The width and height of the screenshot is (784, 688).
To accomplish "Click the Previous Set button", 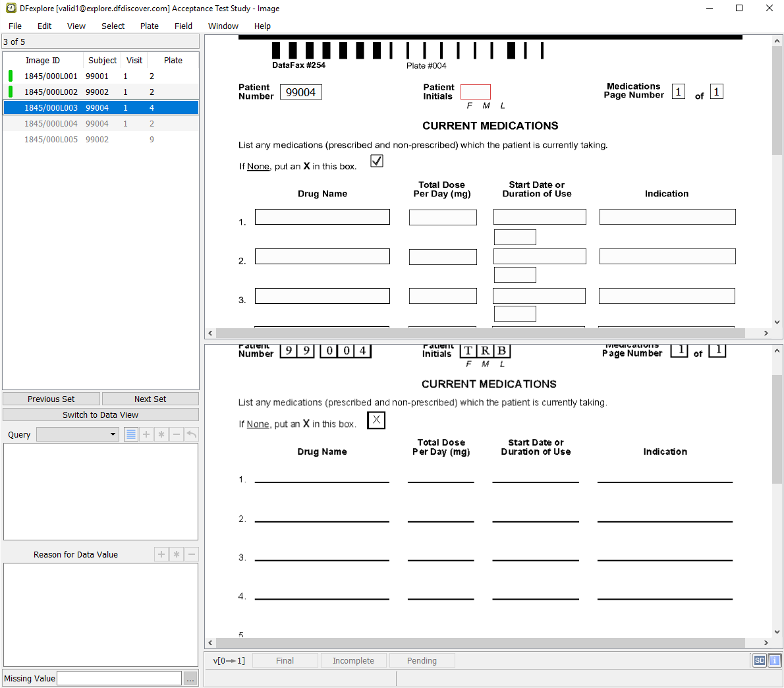I will pyautogui.click(x=51, y=399).
